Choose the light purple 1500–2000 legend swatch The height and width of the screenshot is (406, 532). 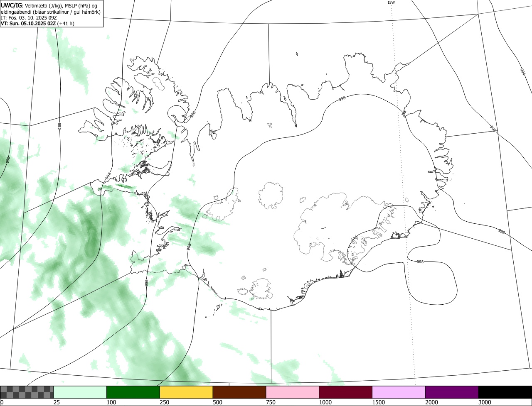tap(399, 392)
